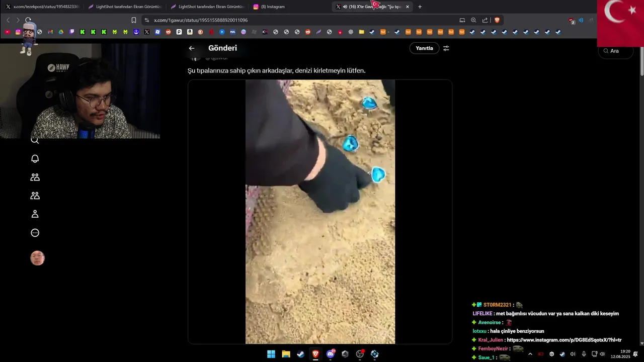Open a new browser tab

(420, 7)
